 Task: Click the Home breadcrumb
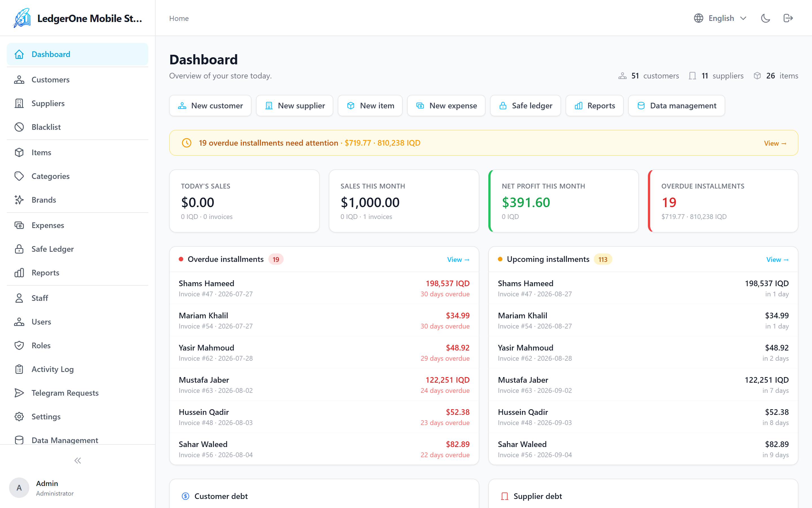(x=179, y=18)
